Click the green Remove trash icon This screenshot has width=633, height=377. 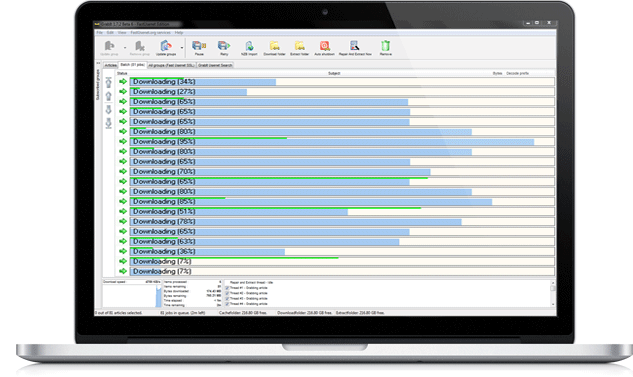coord(386,48)
